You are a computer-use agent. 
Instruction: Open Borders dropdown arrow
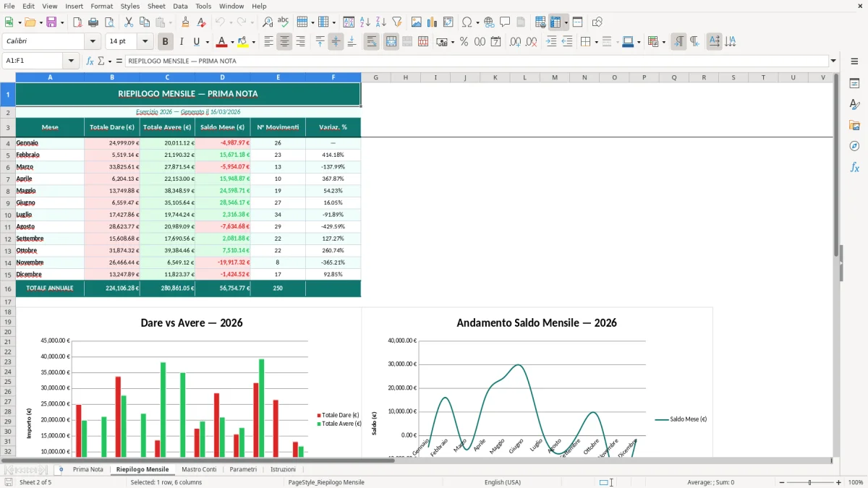point(596,42)
